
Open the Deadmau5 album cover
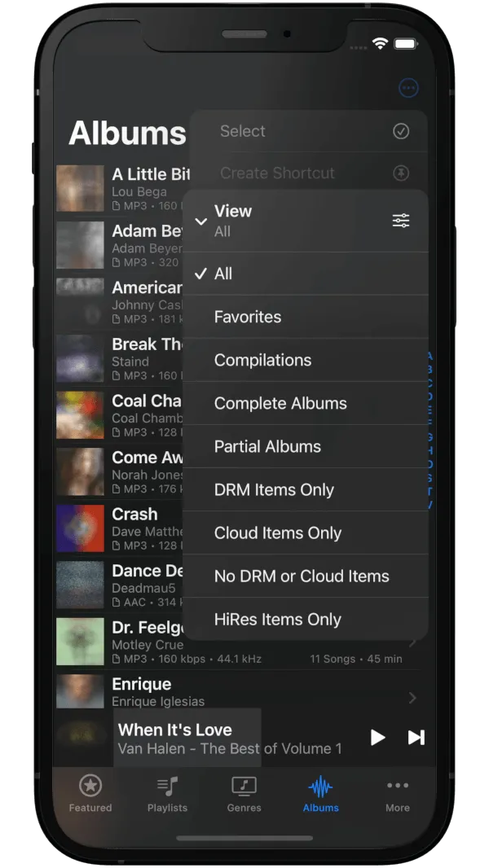click(x=81, y=585)
